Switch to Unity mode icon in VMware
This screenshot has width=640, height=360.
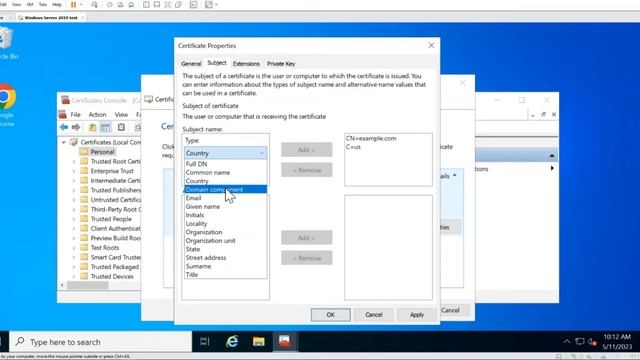178,5
